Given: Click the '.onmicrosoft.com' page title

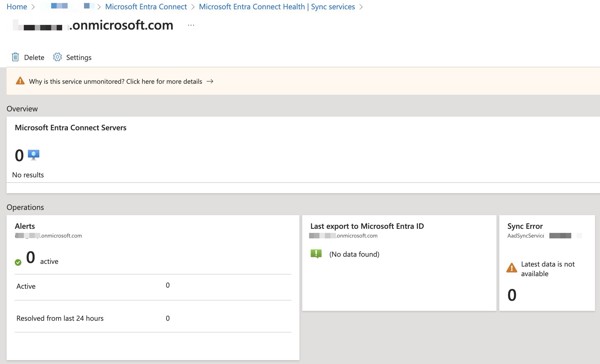Looking at the screenshot, I should 121,25.
